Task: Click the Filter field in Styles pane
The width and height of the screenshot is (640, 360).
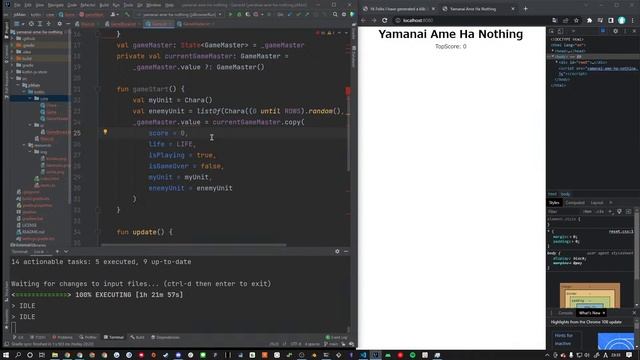Action: 563,211
